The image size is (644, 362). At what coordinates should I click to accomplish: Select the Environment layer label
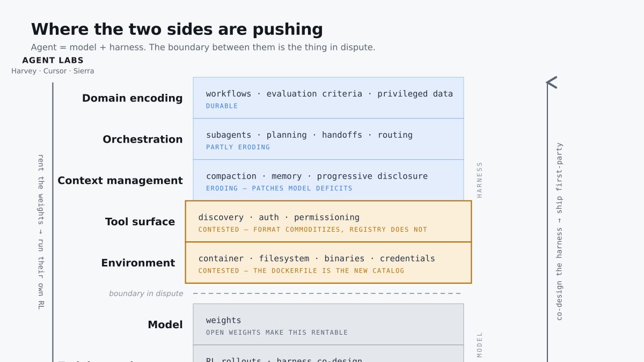[x=138, y=263]
